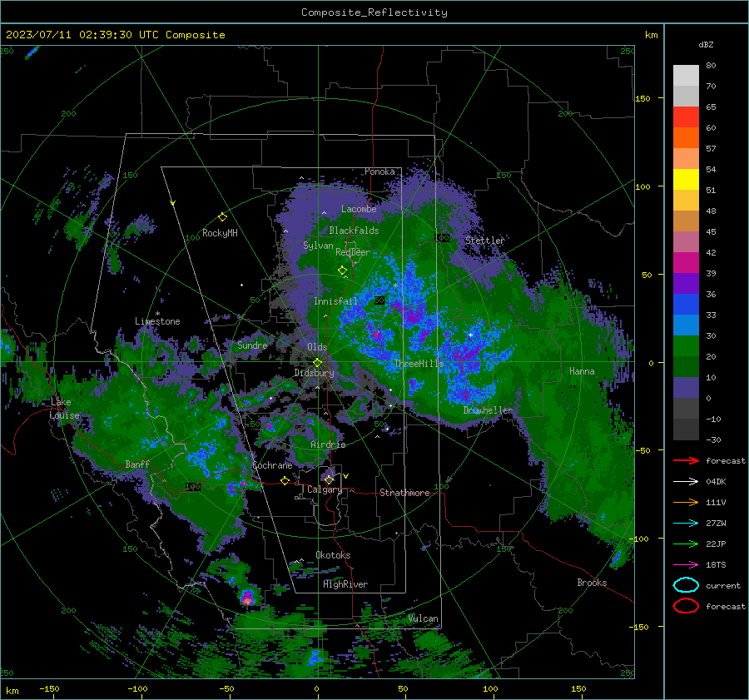This screenshot has height=700, width=749.
Task: Click the white cross marker inside the echo west of Hanna
Action: click(x=470, y=335)
